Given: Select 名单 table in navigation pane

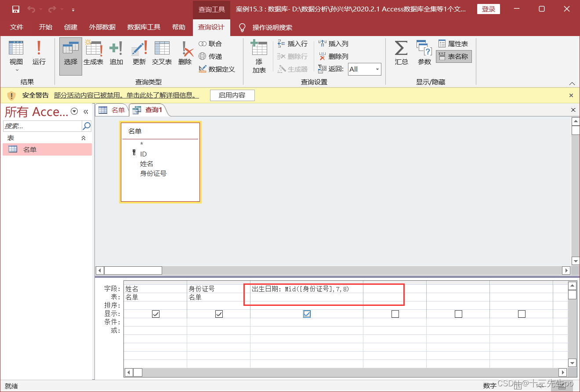Looking at the screenshot, I should click(47, 149).
